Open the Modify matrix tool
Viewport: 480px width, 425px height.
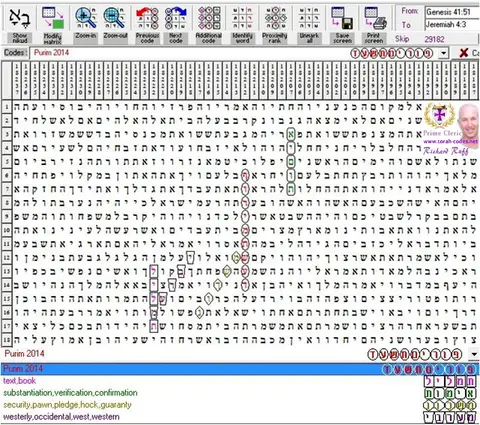(53, 18)
